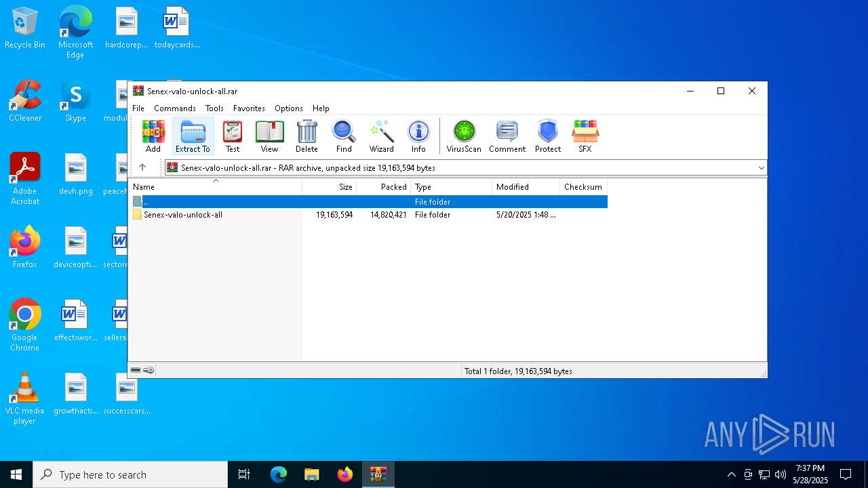
Task: Sort by the Name column header
Action: coord(215,187)
